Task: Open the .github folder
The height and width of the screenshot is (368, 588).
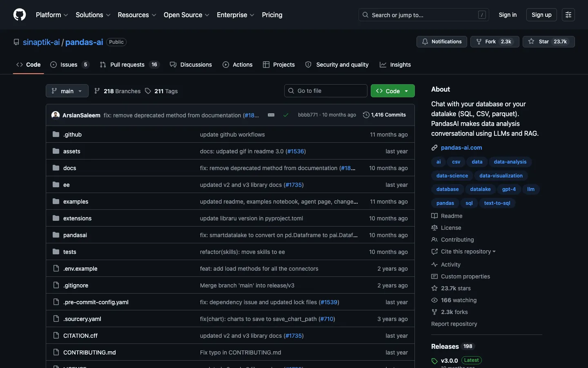Action: point(72,135)
